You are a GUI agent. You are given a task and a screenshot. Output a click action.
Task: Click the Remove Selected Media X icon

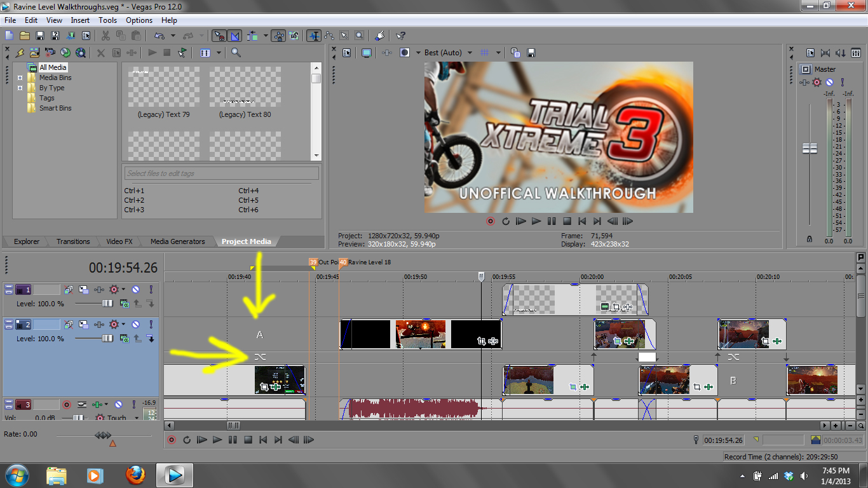[x=100, y=53]
